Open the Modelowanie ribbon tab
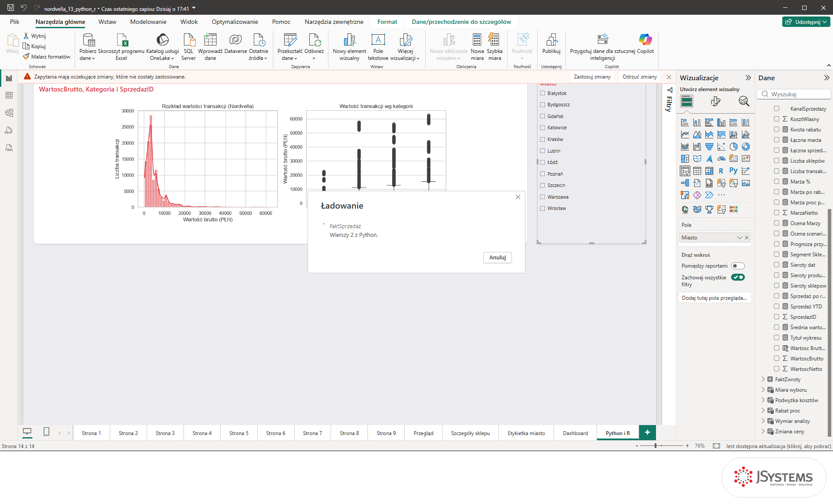This screenshot has width=833, height=504. 148,22
